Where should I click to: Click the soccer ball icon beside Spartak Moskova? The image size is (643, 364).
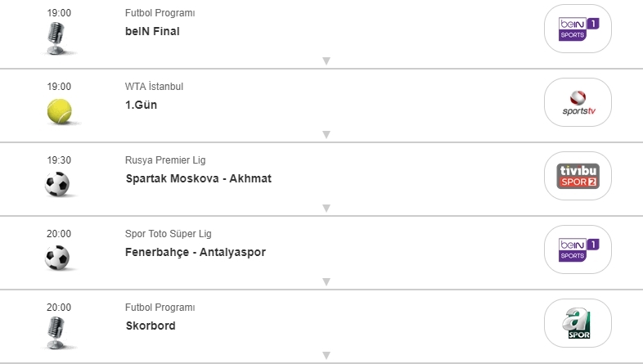(58, 184)
